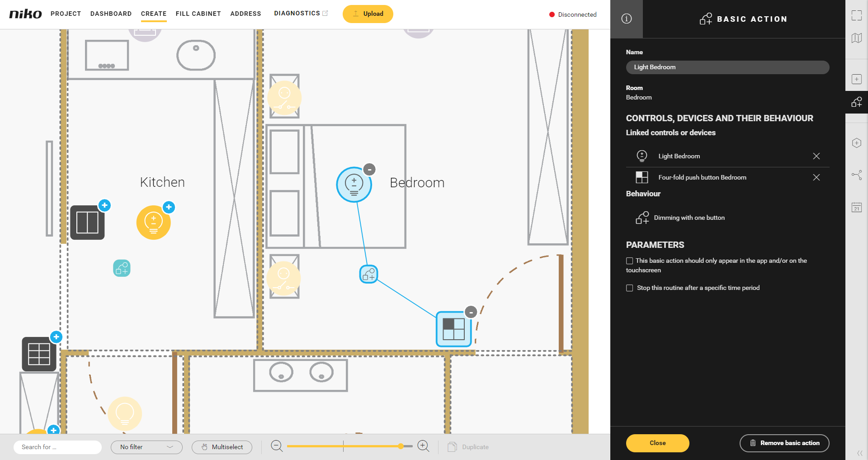Close the Basic Action panel
This screenshot has height=460, width=868.
658,443
